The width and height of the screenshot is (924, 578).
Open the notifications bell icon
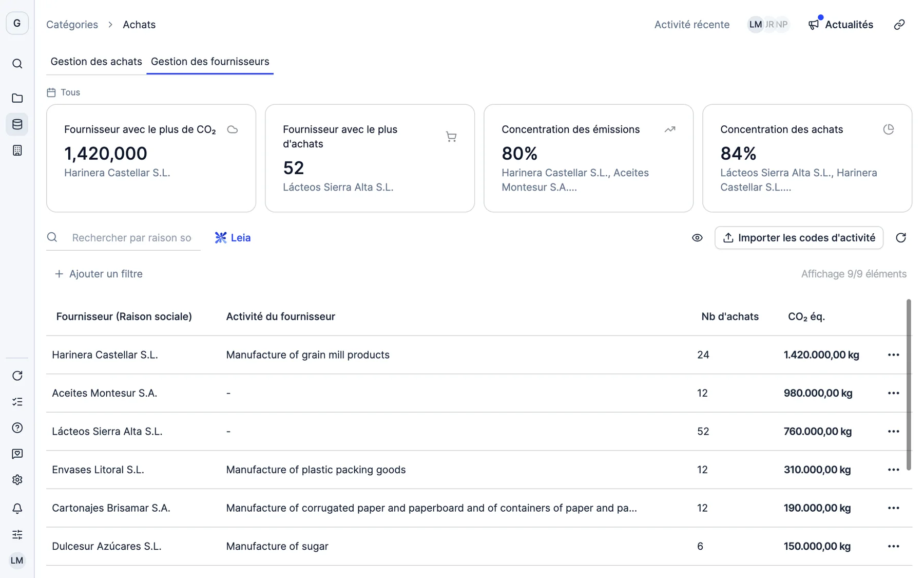(x=17, y=509)
